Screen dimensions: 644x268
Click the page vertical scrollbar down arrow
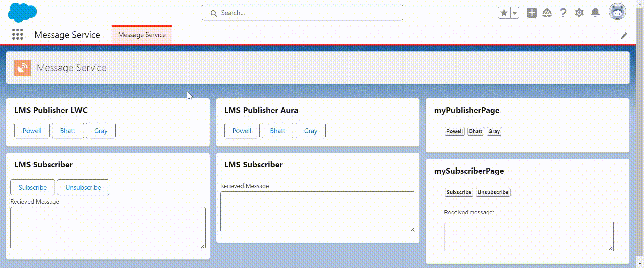pyautogui.click(x=640, y=264)
